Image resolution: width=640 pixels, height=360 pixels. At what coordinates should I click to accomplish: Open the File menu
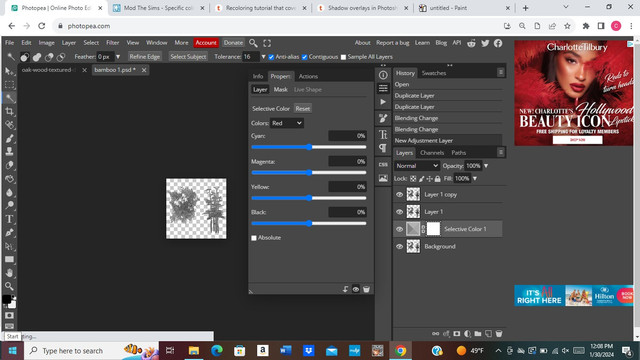(x=9, y=43)
